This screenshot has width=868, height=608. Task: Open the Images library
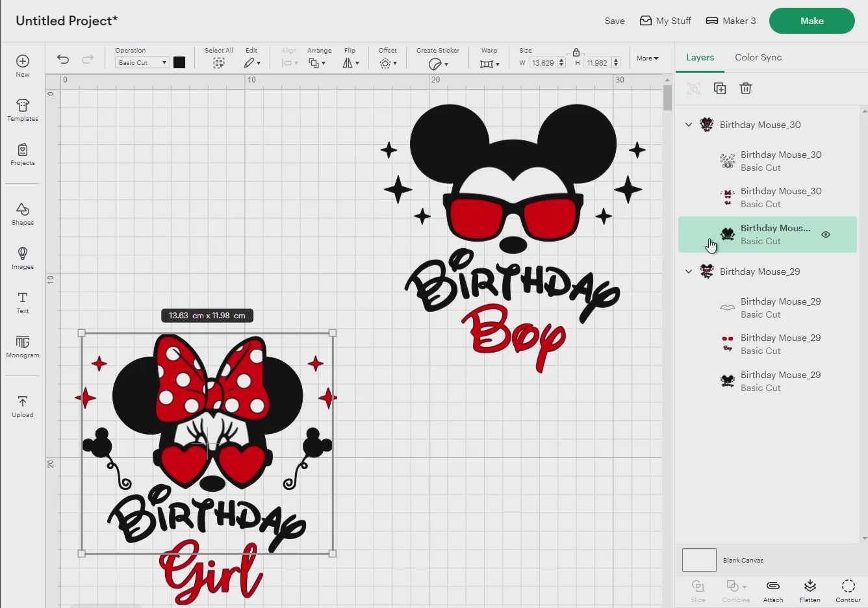point(23,258)
